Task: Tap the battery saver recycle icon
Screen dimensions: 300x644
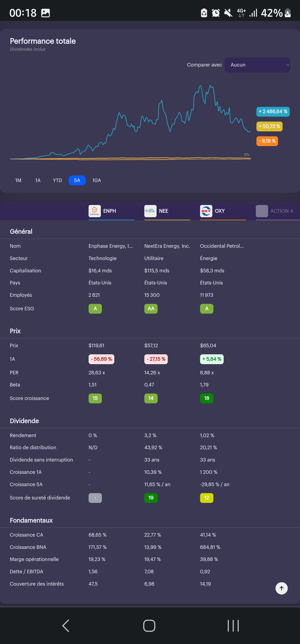Action: pyautogui.click(x=204, y=13)
